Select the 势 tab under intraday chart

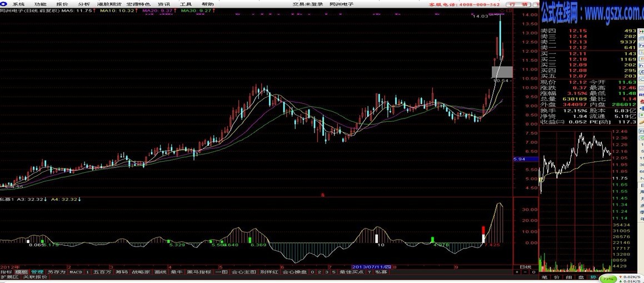point(592,277)
